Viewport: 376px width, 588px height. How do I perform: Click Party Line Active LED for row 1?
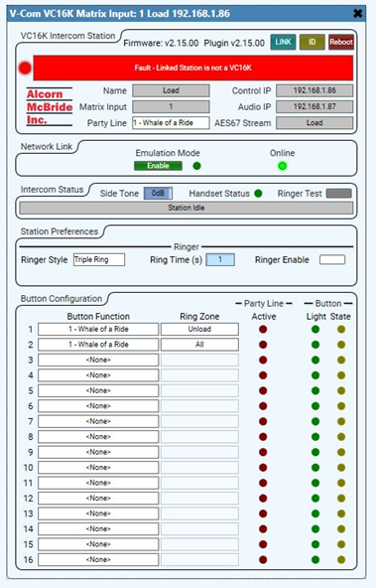[263, 329]
